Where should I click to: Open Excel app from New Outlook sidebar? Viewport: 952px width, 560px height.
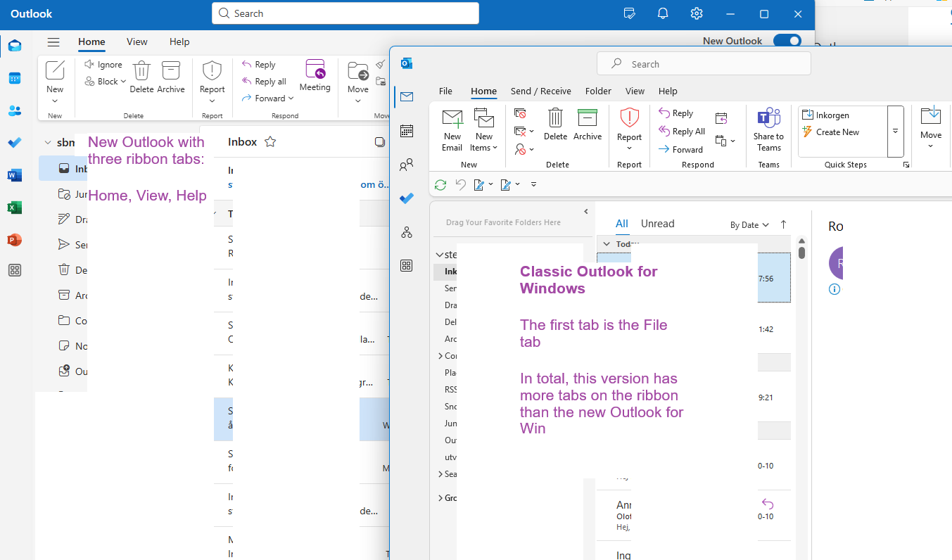15,208
